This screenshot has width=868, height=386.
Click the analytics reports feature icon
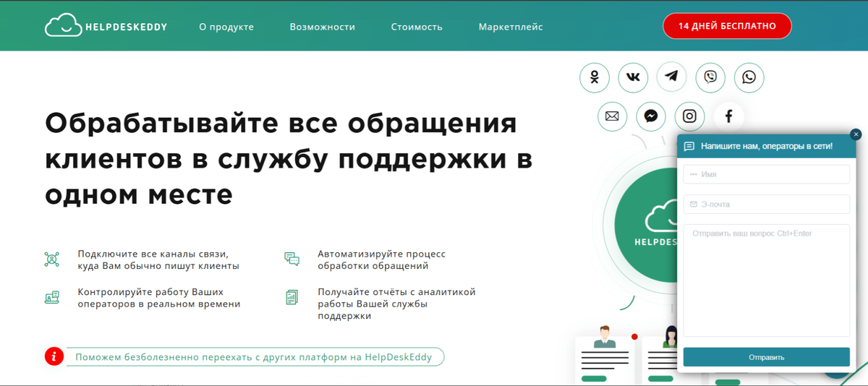pyautogui.click(x=292, y=297)
